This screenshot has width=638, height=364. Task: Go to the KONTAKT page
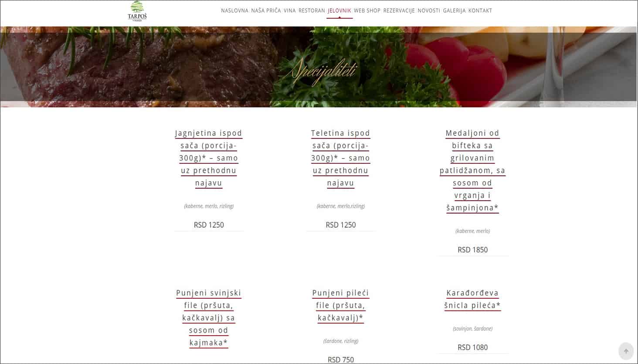(480, 10)
